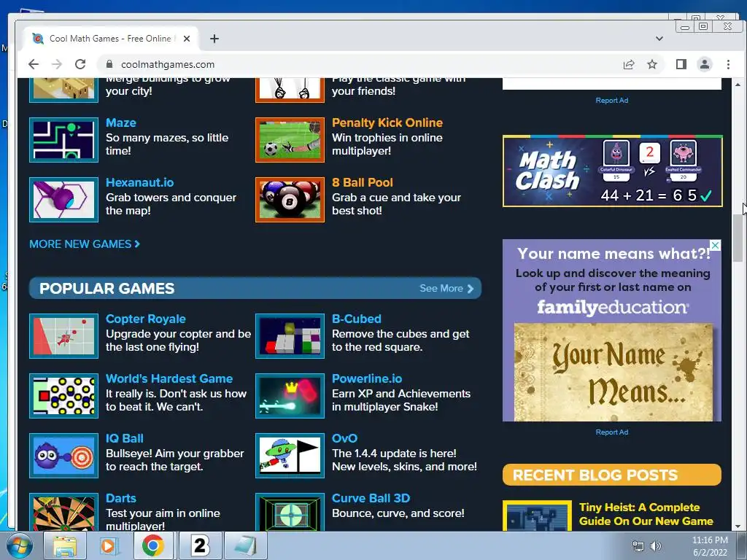Click See More in Popular Games
This screenshot has width=747, height=560.
pos(446,289)
